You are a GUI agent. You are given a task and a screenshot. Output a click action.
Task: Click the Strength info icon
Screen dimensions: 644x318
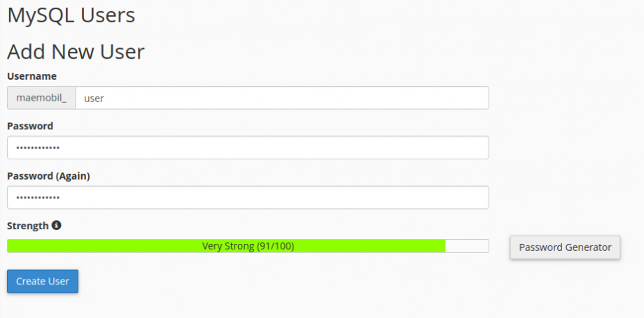click(57, 226)
